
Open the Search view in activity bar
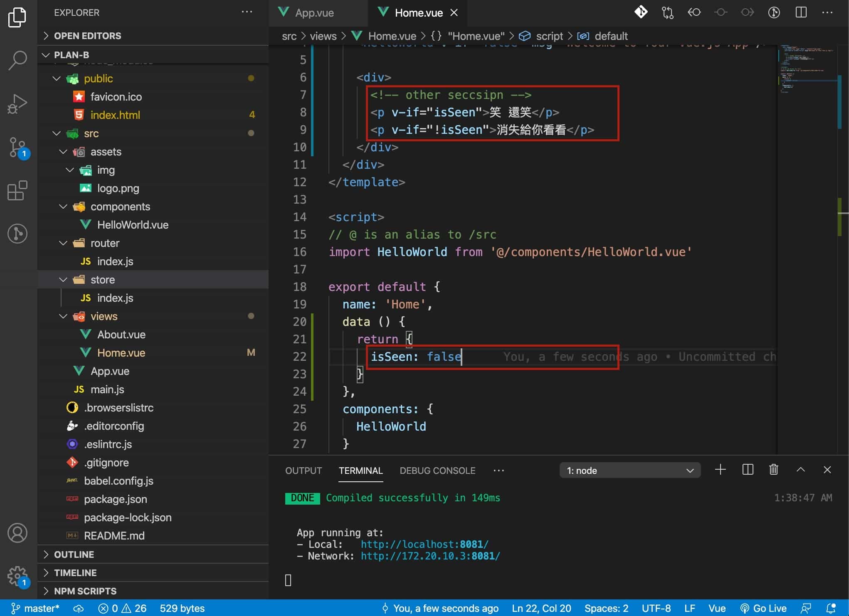point(17,60)
